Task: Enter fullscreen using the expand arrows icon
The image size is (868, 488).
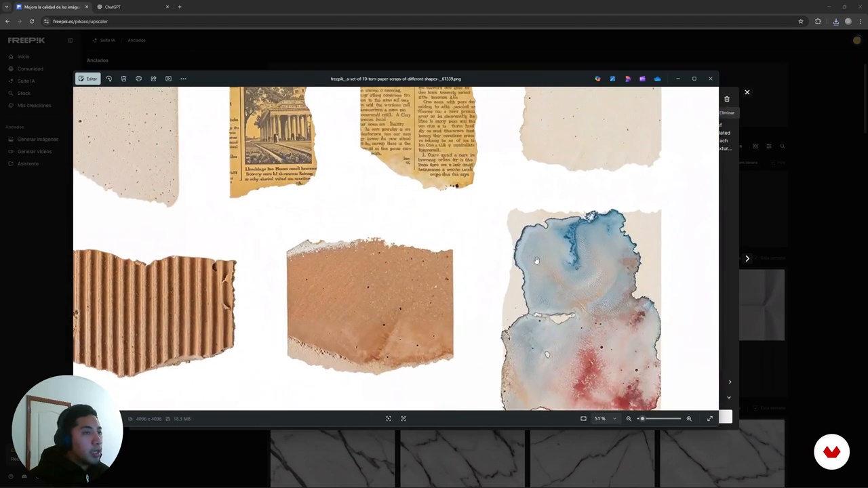Action: [710, 419]
